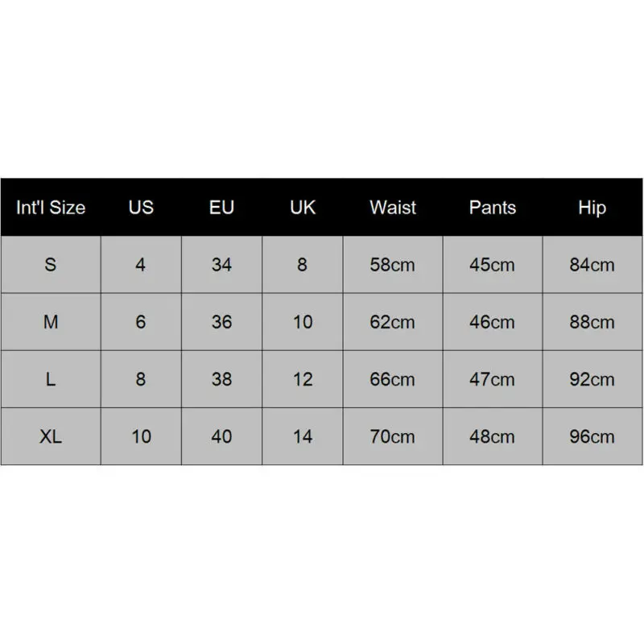Select the US column header
The image size is (644, 644).
[141, 208]
